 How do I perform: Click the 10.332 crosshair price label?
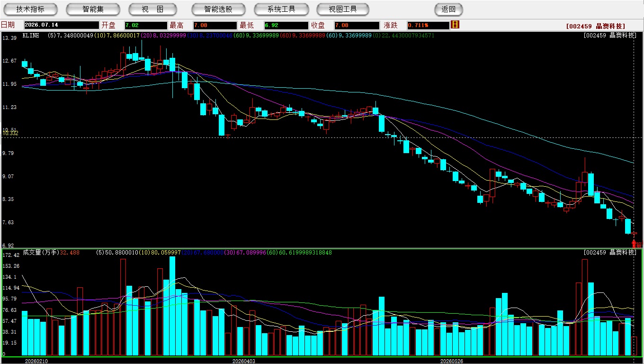pyautogui.click(x=10, y=133)
